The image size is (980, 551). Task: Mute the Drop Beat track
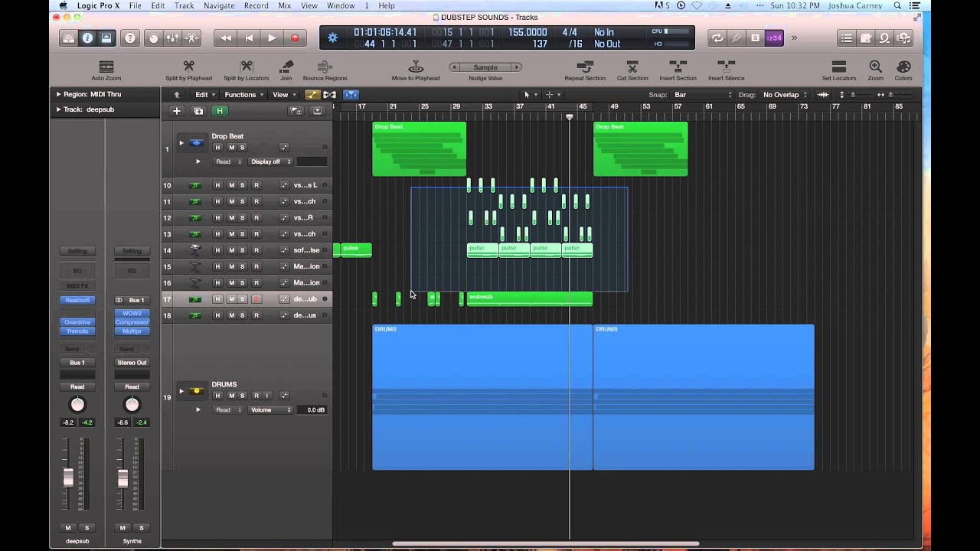click(231, 147)
